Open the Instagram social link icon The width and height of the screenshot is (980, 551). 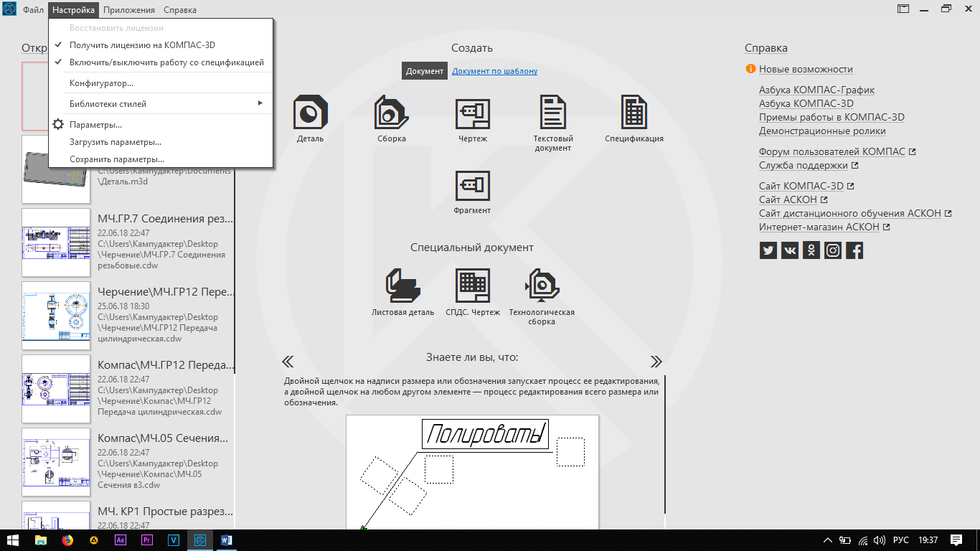pos(833,250)
